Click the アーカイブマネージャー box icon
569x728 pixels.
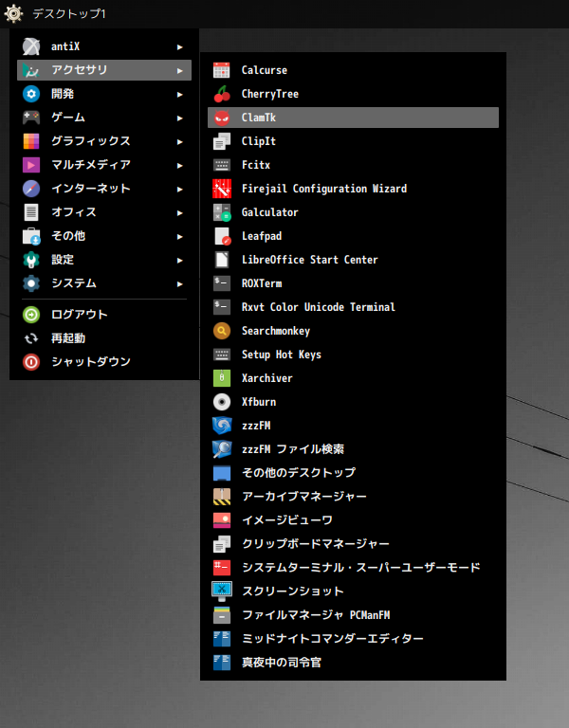[x=222, y=497]
